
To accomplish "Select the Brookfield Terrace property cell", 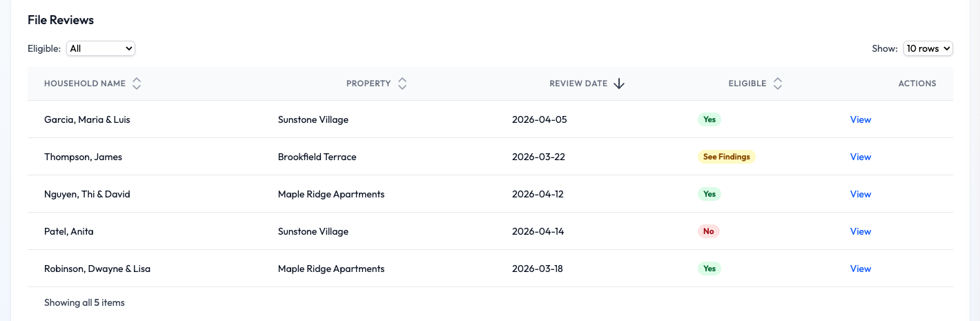I will click(317, 157).
